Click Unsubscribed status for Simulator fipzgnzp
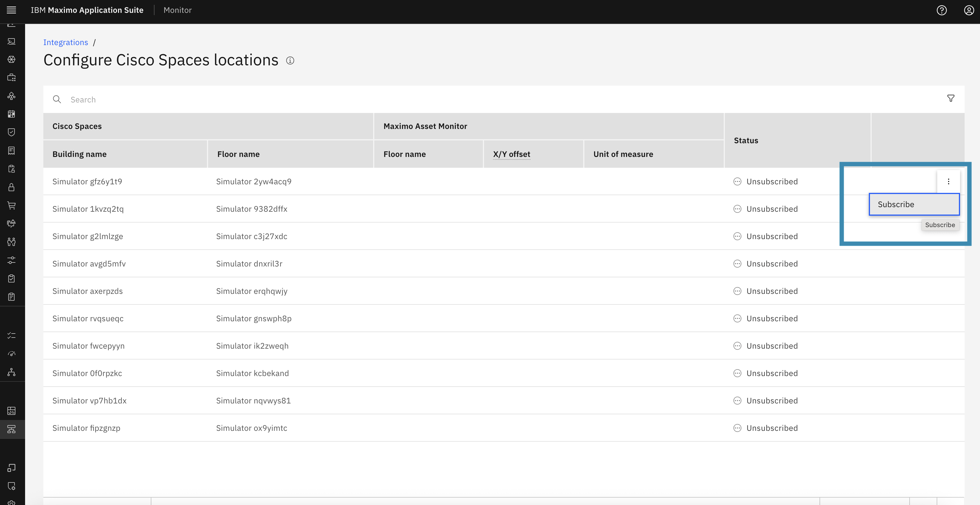Viewport: 980px width, 505px height. [765, 428]
